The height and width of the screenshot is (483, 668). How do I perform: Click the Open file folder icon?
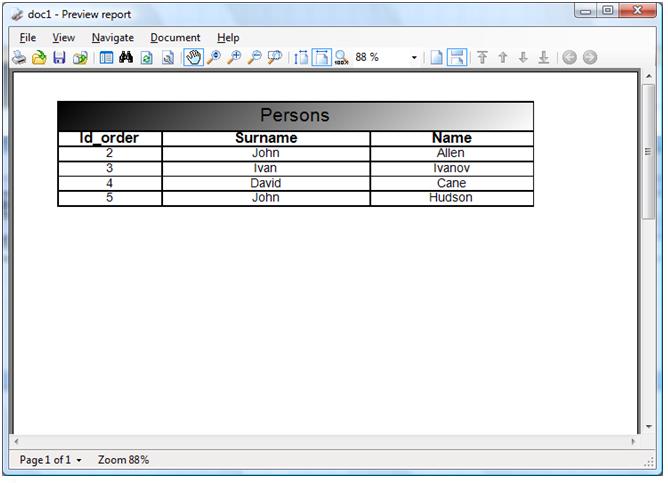[39, 58]
